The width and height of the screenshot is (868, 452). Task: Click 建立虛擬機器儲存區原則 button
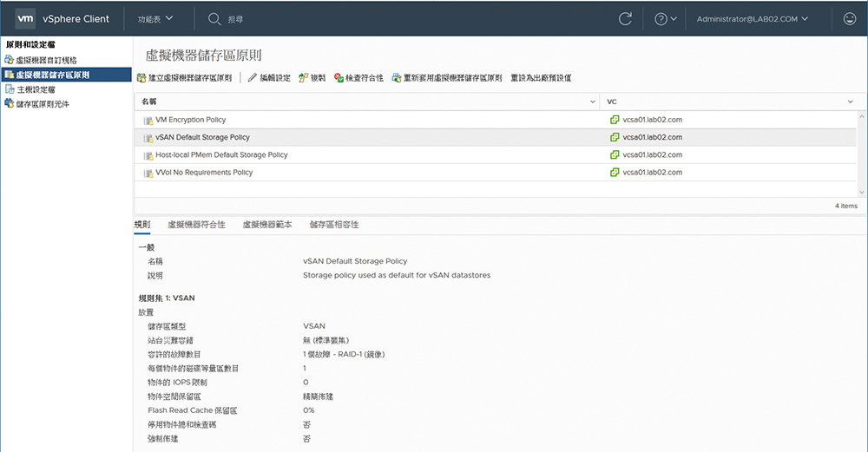(x=184, y=78)
